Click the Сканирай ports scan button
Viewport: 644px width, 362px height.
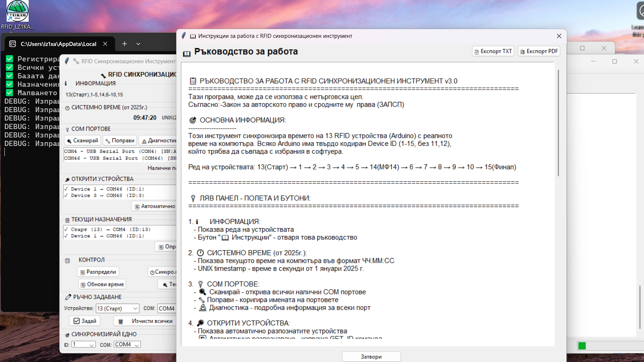pyautogui.click(x=83, y=140)
